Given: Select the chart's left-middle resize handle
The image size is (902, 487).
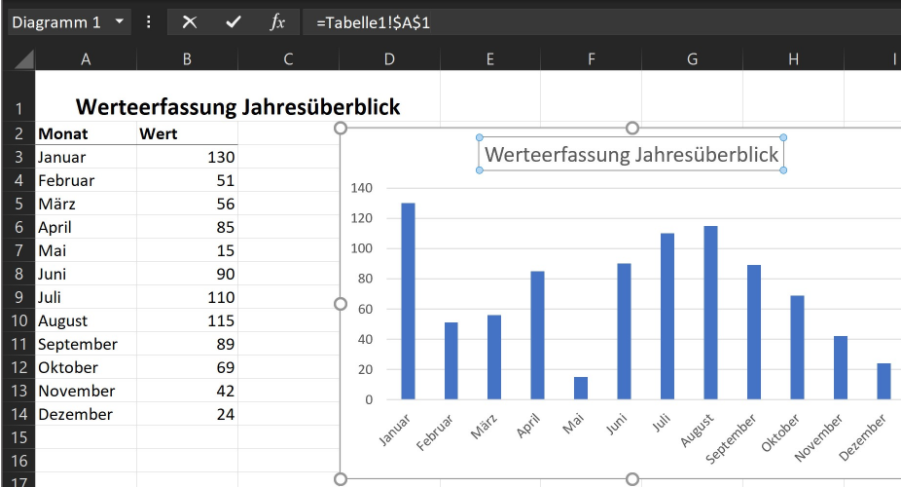Looking at the screenshot, I should pos(340,304).
